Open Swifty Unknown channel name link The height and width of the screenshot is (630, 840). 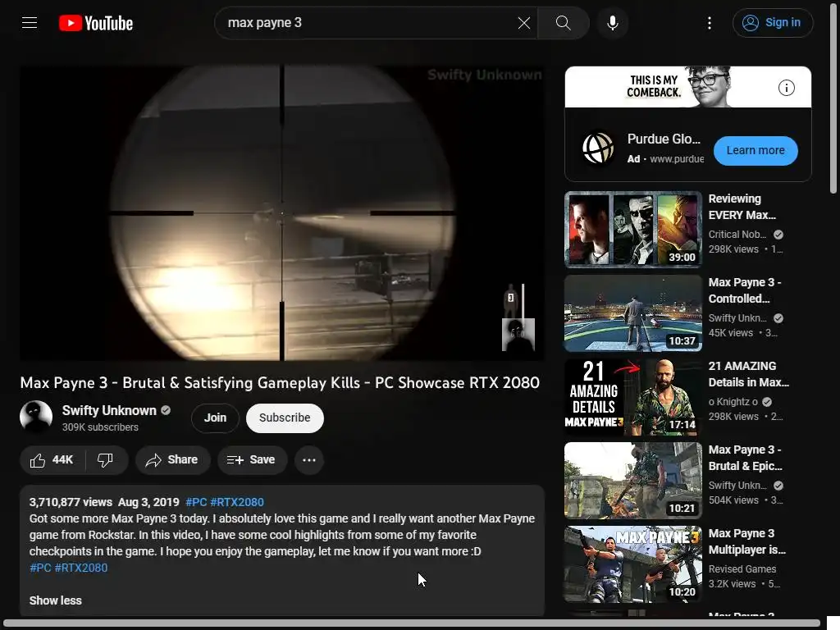(x=109, y=410)
